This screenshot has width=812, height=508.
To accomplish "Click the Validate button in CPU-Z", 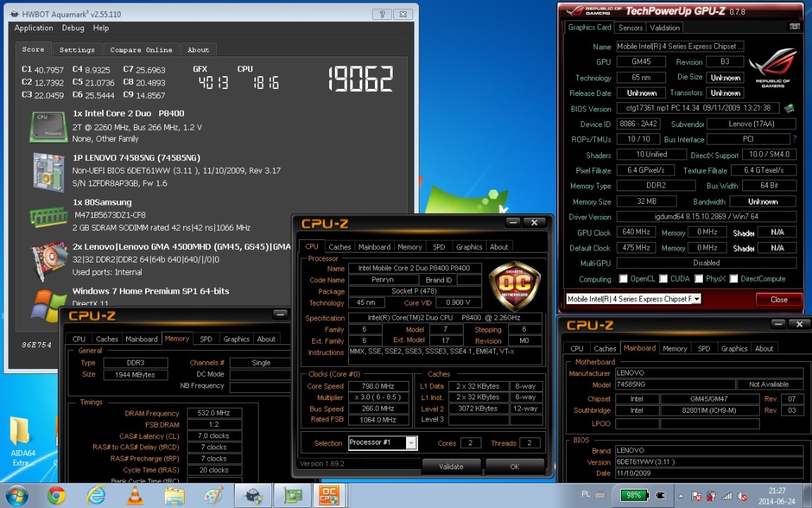I will (451, 466).
